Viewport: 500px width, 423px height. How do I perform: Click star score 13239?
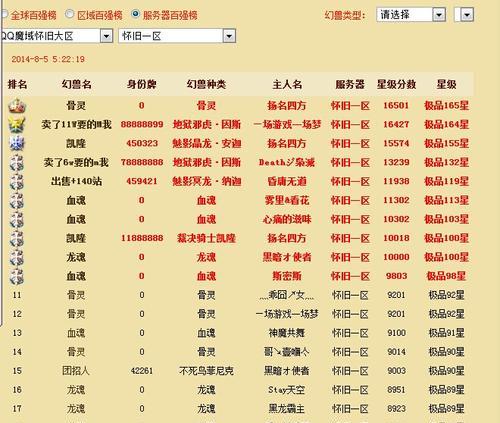click(396, 163)
